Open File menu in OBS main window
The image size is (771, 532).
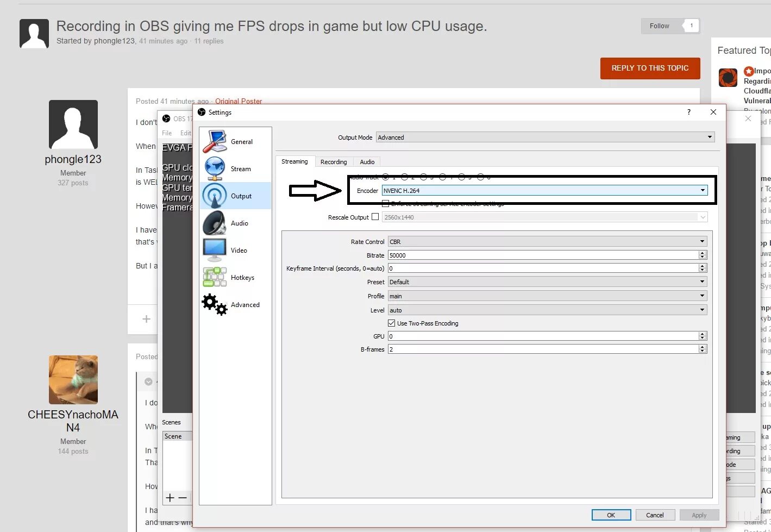[167, 133]
